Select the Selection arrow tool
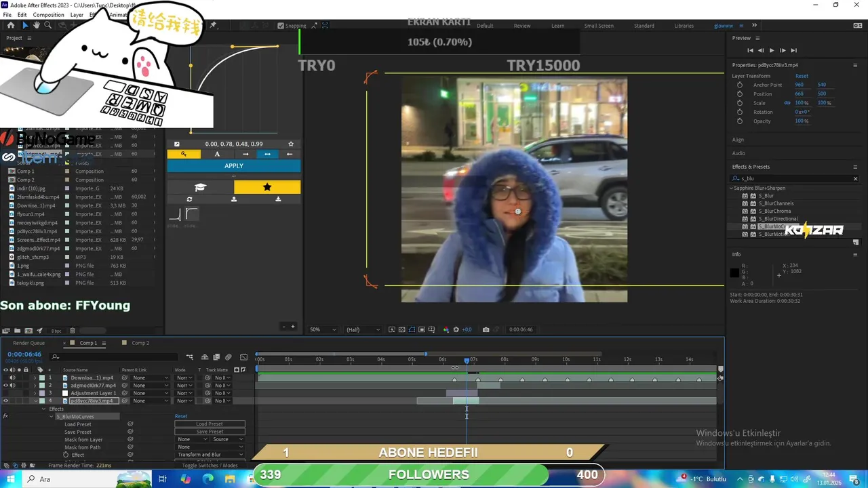The width and height of the screenshot is (868, 488). 25,25
